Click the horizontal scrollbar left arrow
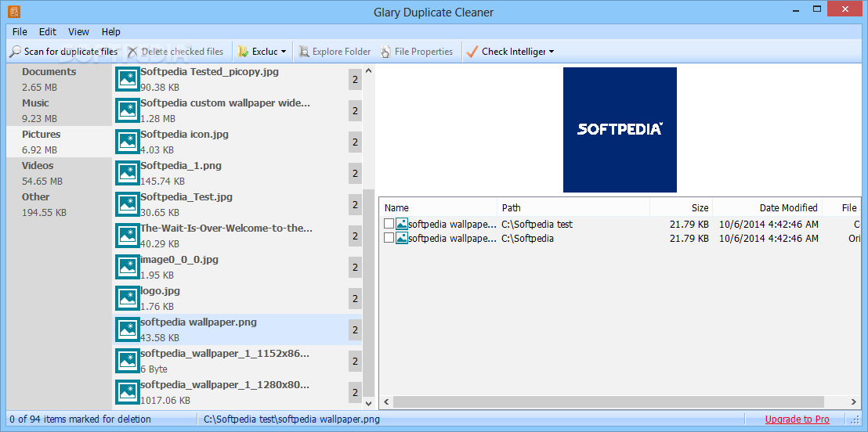Image resolution: width=868 pixels, height=432 pixels. coord(386,401)
